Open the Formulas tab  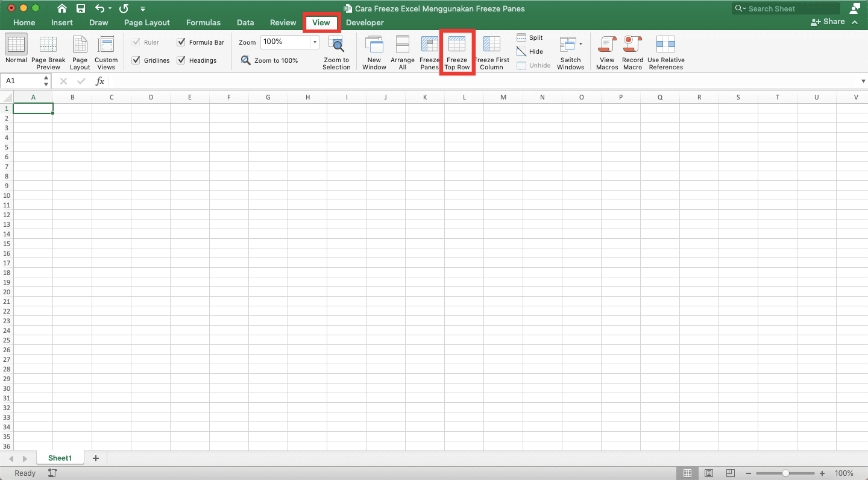point(203,22)
